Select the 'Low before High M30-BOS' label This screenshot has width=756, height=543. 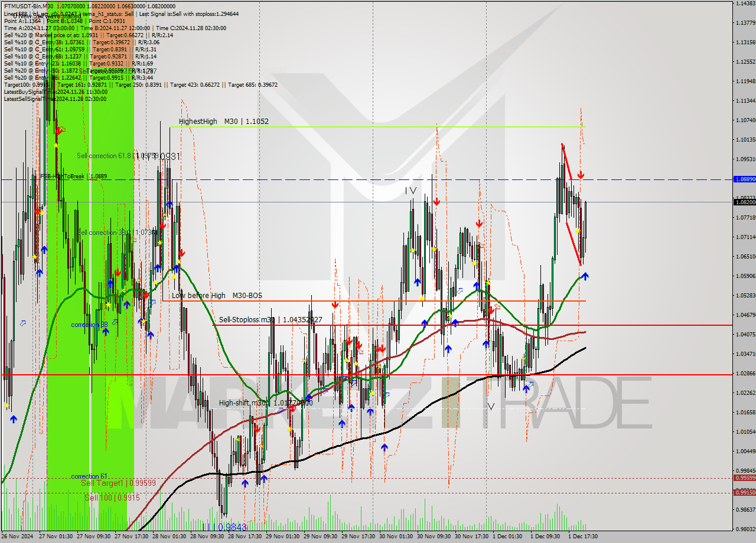point(217,295)
